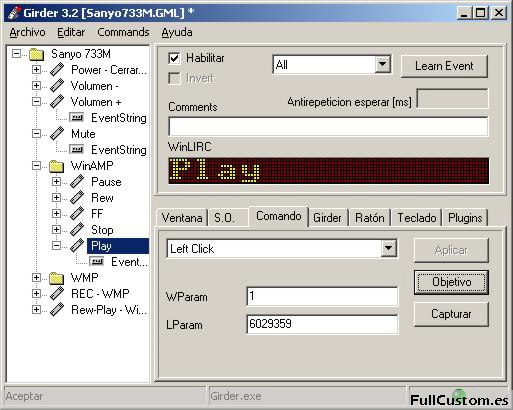Click the Sanyo 733M root folder icon
The image size is (513, 410).
click(x=37, y=54)
